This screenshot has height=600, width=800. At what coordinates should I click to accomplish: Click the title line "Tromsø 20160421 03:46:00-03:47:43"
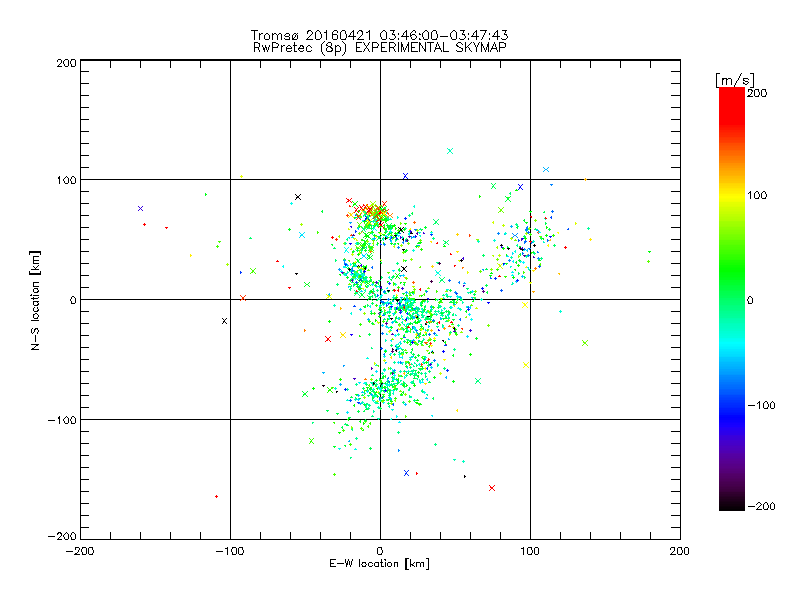pos(379,35)
